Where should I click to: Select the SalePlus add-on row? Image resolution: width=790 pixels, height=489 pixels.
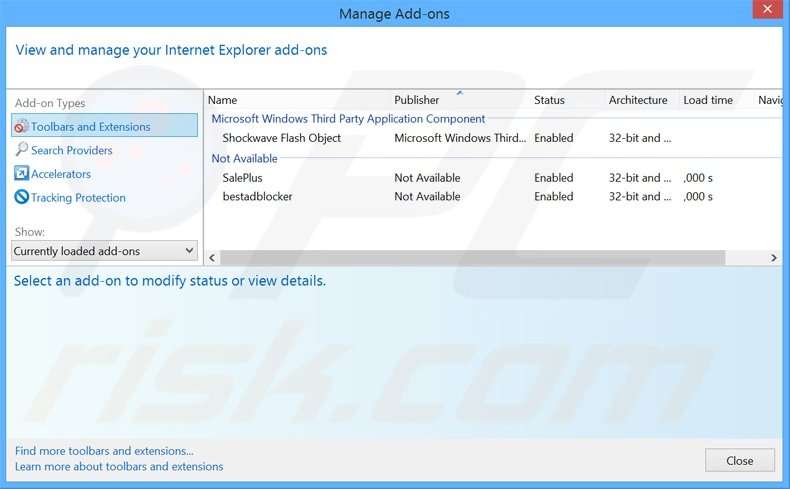(x=494, y=178)
